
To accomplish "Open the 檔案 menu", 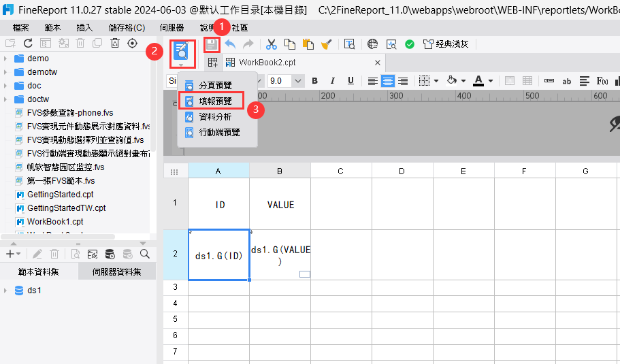I will [20, 28].
